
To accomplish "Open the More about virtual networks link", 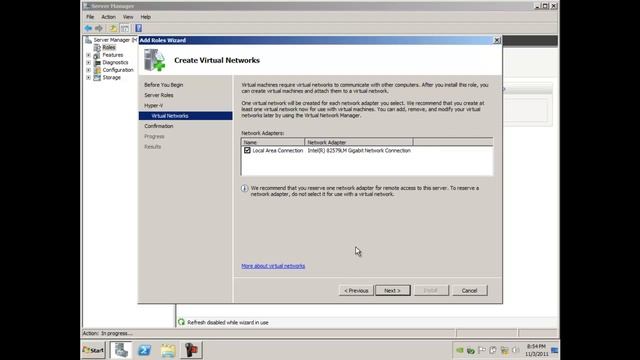I will point(273,266).
